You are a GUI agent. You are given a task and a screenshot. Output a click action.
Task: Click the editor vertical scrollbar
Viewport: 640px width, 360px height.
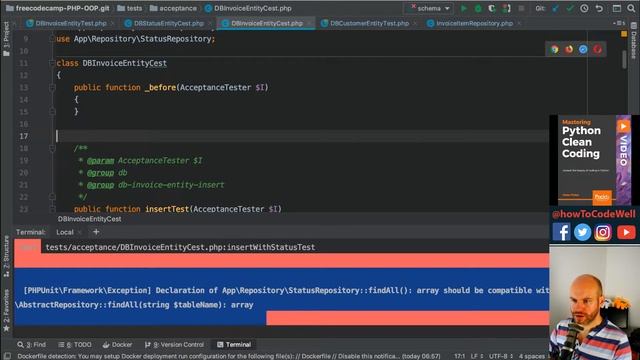624,60
